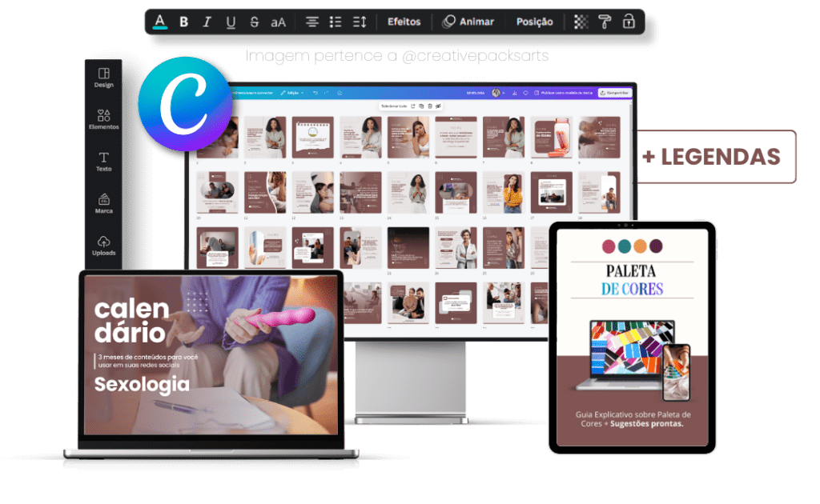Toggle underline formatting
Image resolution: width=820 pixels, height=504 pixels.
[x=231, y=22]
